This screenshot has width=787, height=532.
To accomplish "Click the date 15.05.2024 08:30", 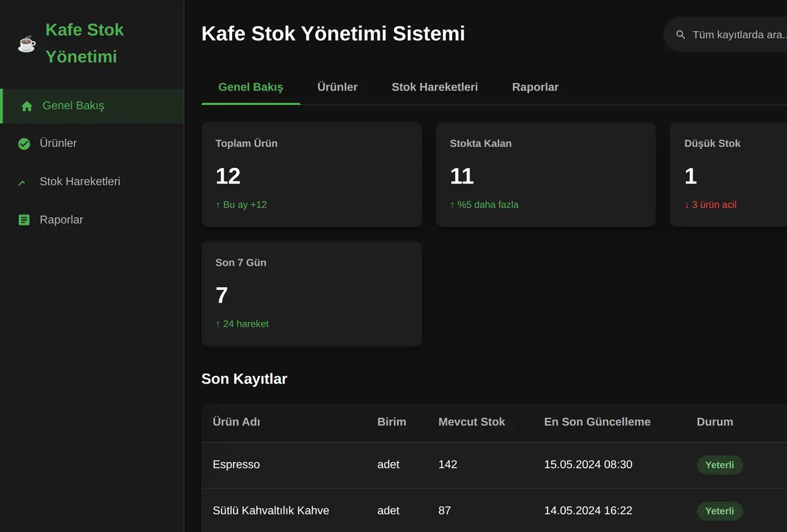I will tap(588, 464).
